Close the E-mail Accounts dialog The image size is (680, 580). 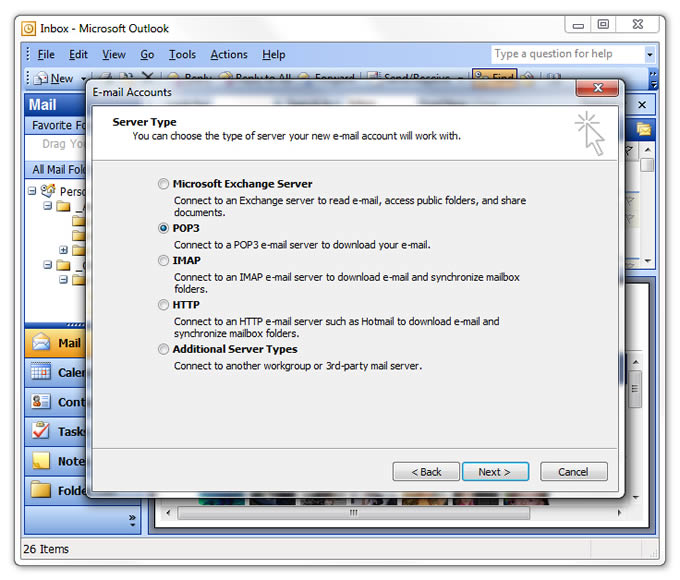coord(598,88)
